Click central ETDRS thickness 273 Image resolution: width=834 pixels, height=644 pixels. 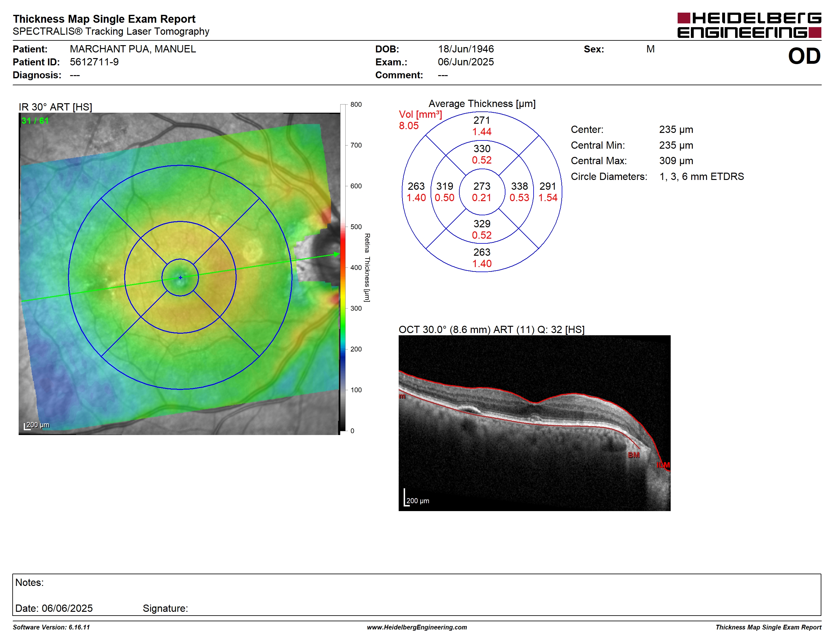click(481, 186)
